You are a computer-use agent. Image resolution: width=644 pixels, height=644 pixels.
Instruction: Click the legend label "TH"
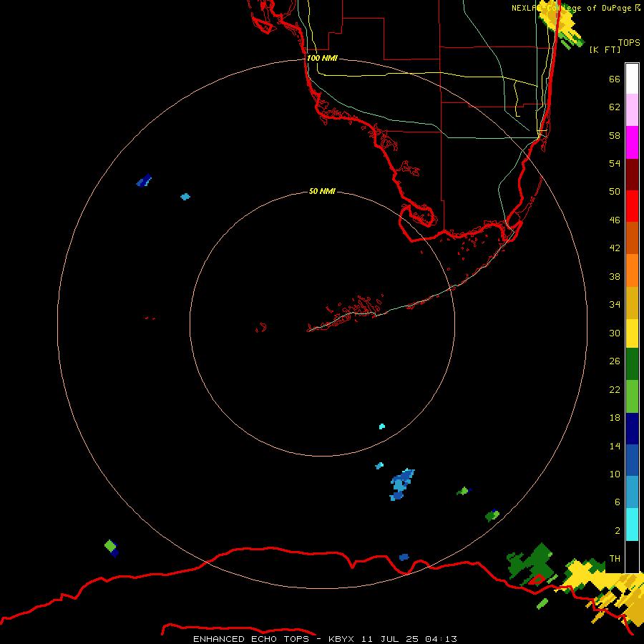(615, 559)
